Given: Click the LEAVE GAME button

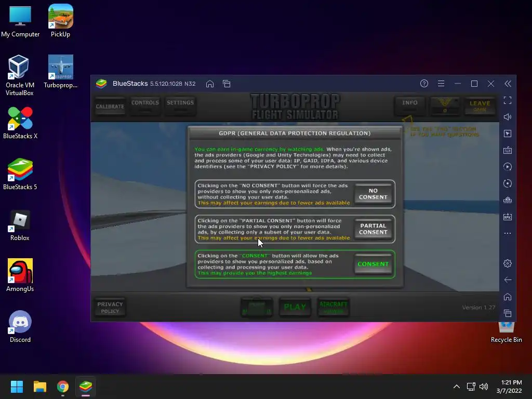Looking at the screenshot, I should coord(480,105).
